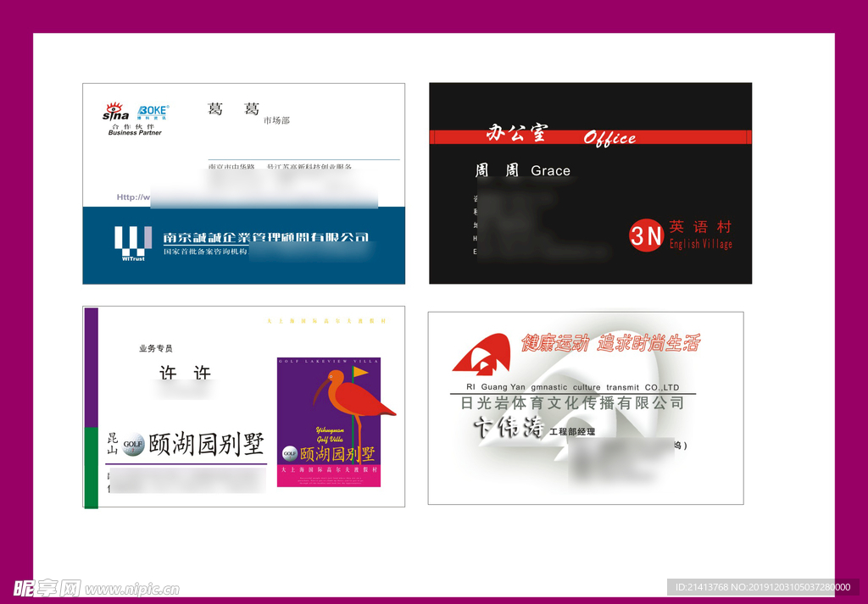Click the GOLF ball icon beside 昆山
The width and height of the screenshot is (868, 604).
(133, 445)
